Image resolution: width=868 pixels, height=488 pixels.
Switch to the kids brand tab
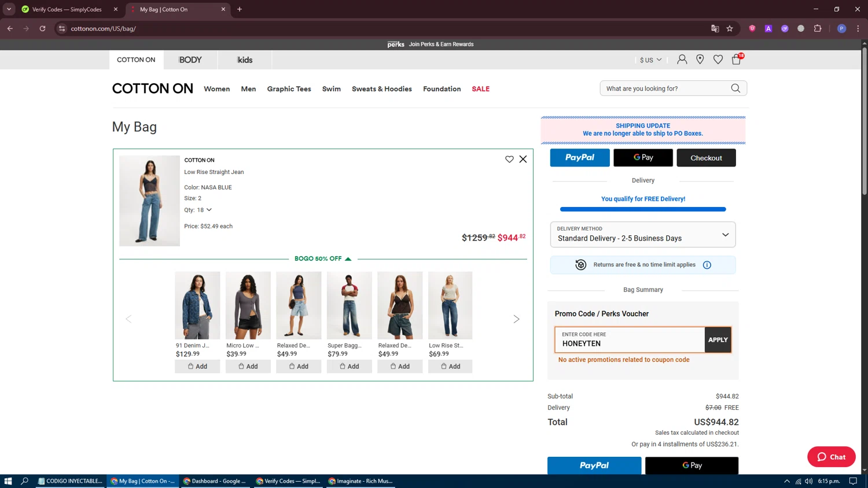click(245, 60)
